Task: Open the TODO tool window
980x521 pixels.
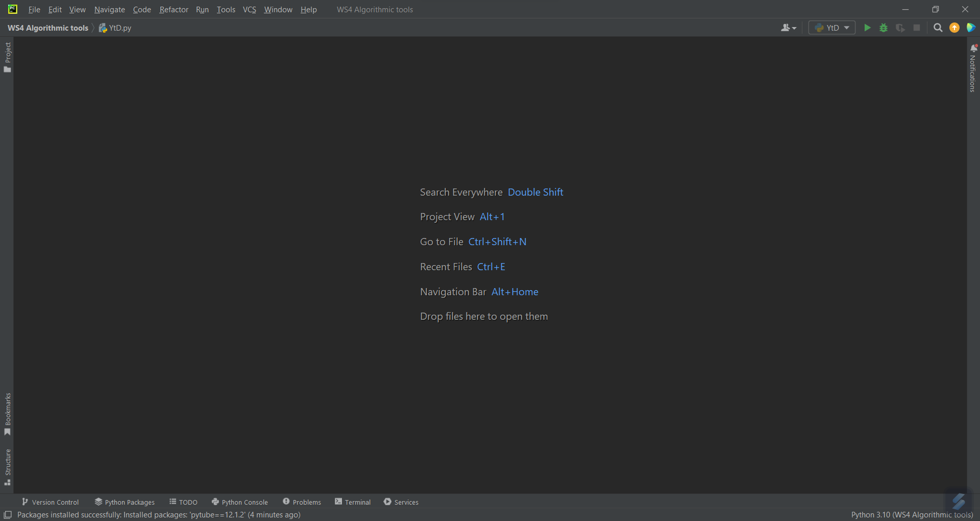Action: click(183, 502)
